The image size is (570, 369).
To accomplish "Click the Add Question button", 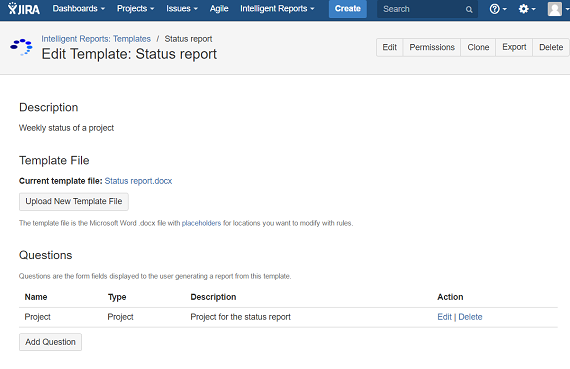I will (x=51, y=342).
